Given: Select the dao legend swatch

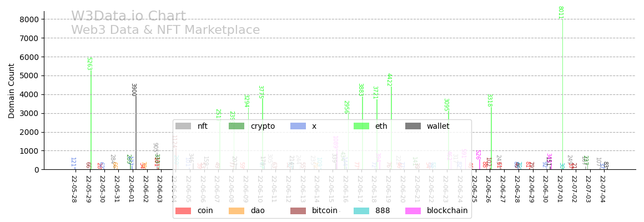Looking at the screenshot, I should (x=237, y=211).
